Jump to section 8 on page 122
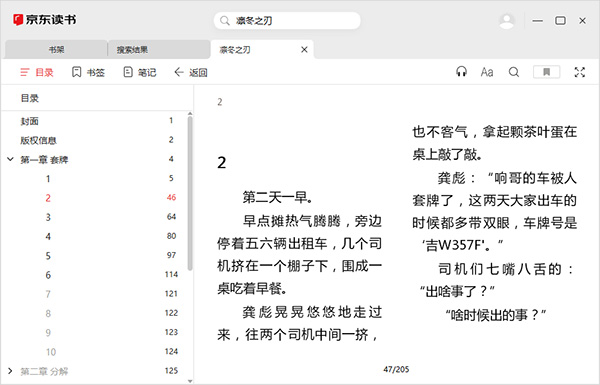This screenshot has height=385, width=600. 97,313
